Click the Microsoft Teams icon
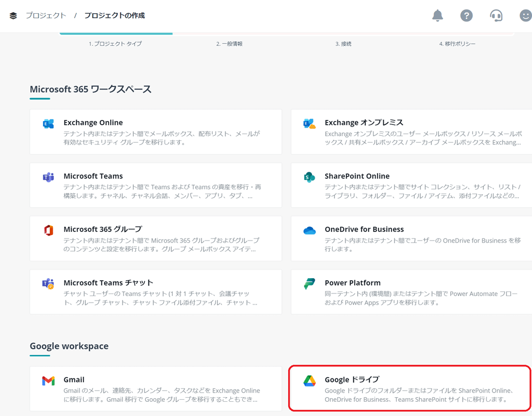532x416 pixels. pos(48,177)
